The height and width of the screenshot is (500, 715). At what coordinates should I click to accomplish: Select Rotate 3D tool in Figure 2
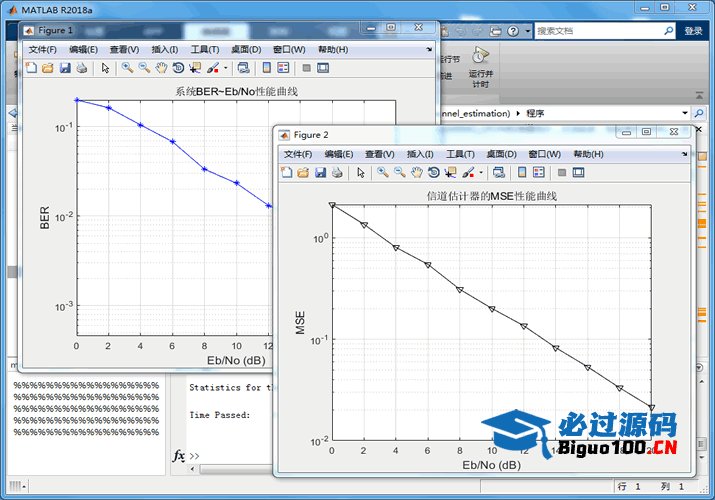tap(434, 172)
